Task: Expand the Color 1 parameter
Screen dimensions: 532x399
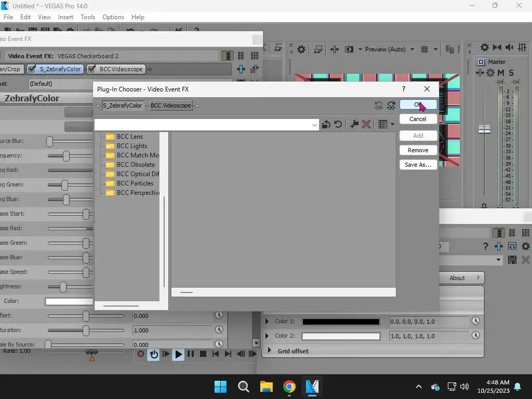Action: 267,321
